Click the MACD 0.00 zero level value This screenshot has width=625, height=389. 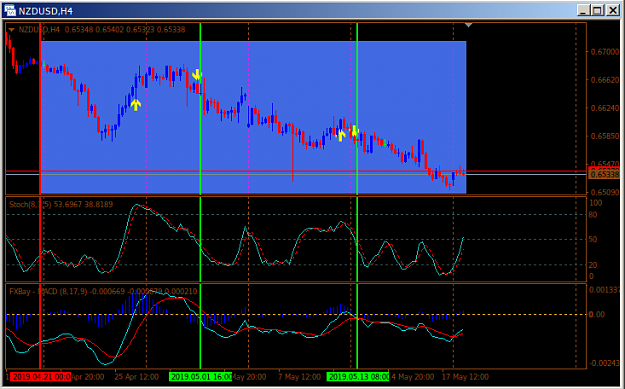(597, 315)
